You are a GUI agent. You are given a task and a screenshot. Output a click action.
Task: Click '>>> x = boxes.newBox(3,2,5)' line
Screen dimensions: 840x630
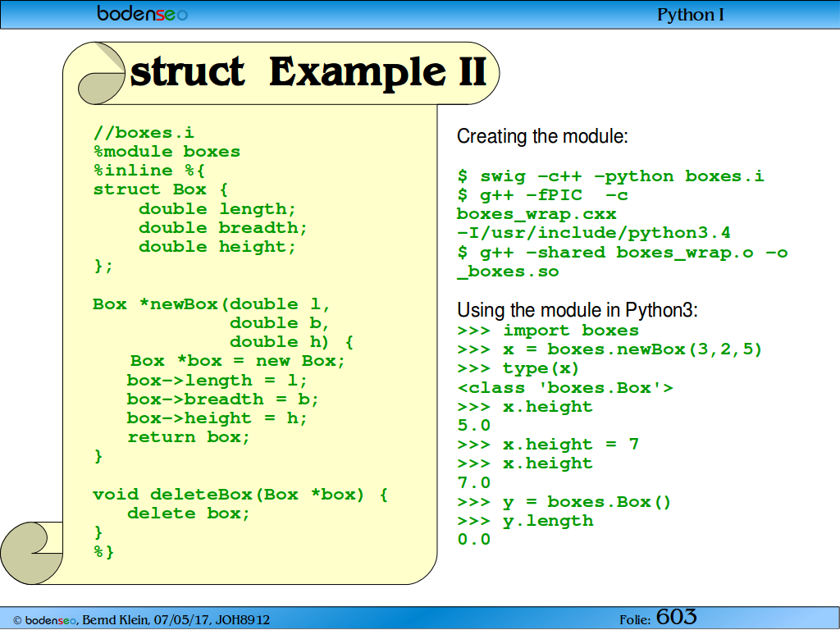pos(609,349)
